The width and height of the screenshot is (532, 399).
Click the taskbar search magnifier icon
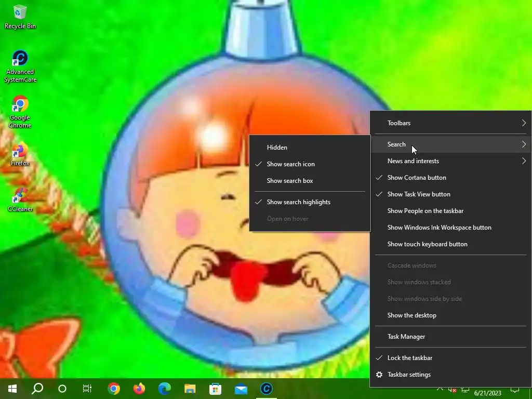(x=37, y=389)
